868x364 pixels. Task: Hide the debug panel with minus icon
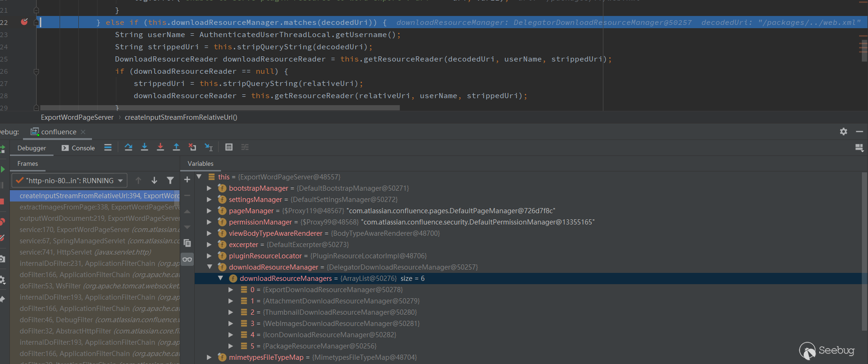[860, 132]
